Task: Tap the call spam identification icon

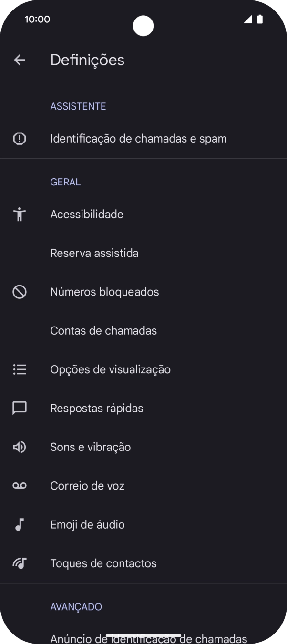Action: 19,138
